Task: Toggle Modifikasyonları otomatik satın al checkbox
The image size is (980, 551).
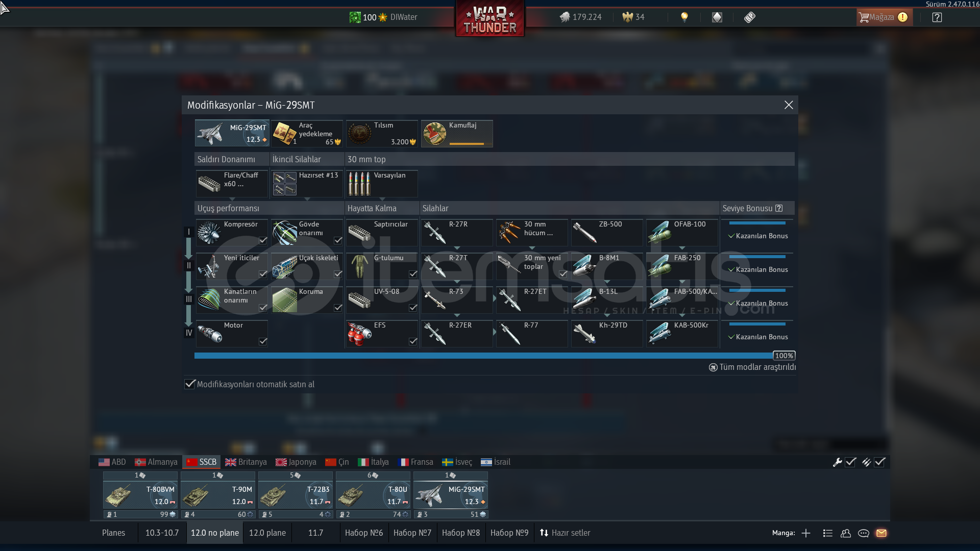Action: click(x=190, y=384)
